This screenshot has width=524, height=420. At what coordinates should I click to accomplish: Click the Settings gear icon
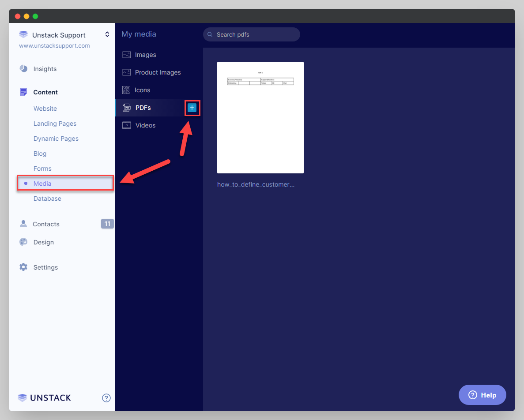[23, 267]
